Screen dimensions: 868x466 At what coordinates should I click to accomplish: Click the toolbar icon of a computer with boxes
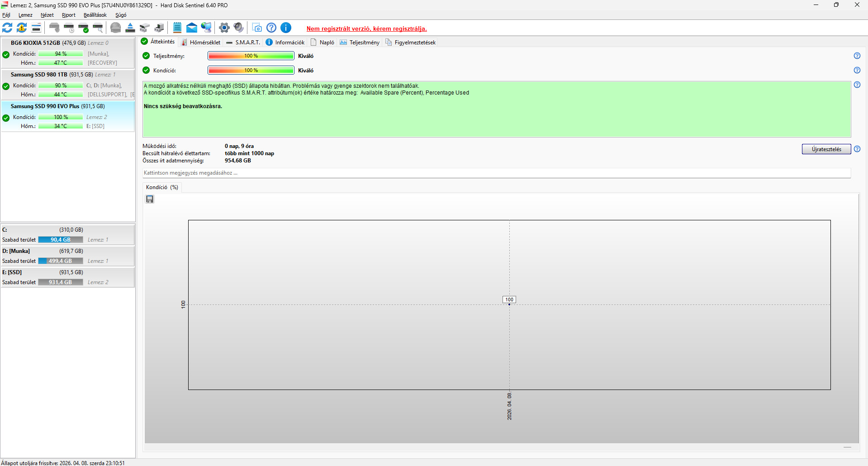[159, 28]
